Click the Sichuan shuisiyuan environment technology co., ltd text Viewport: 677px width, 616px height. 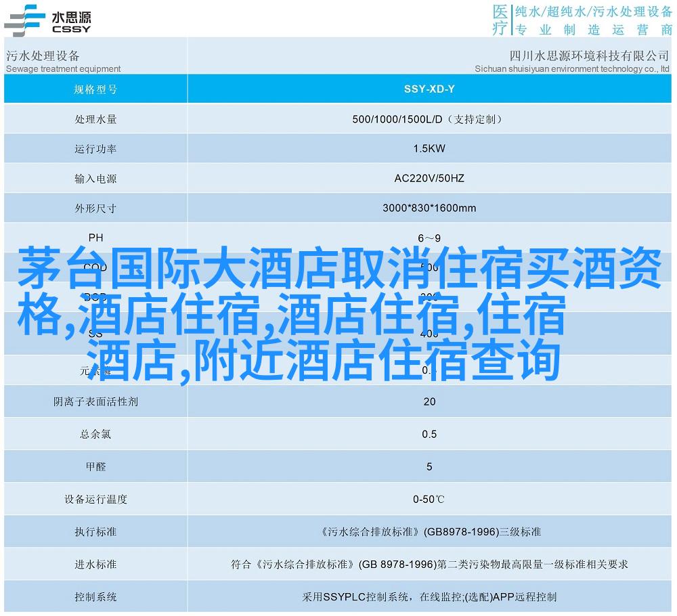tap(572, 68)
